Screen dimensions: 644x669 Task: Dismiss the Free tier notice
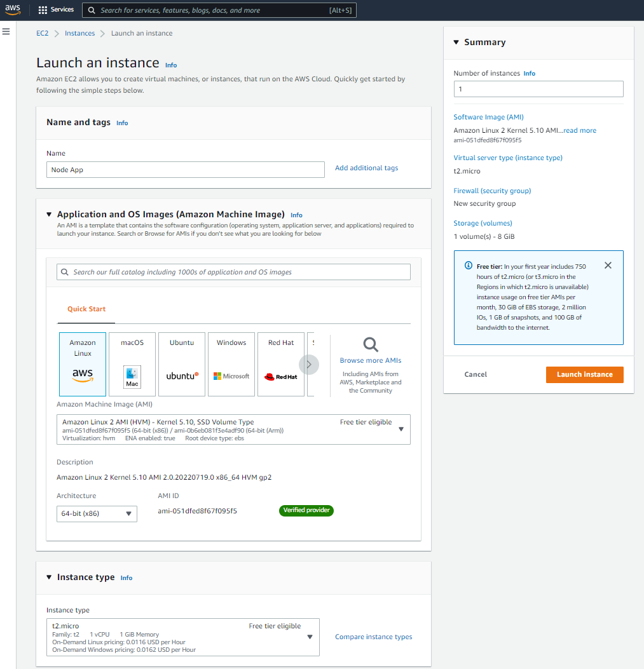tap(608, 266)
